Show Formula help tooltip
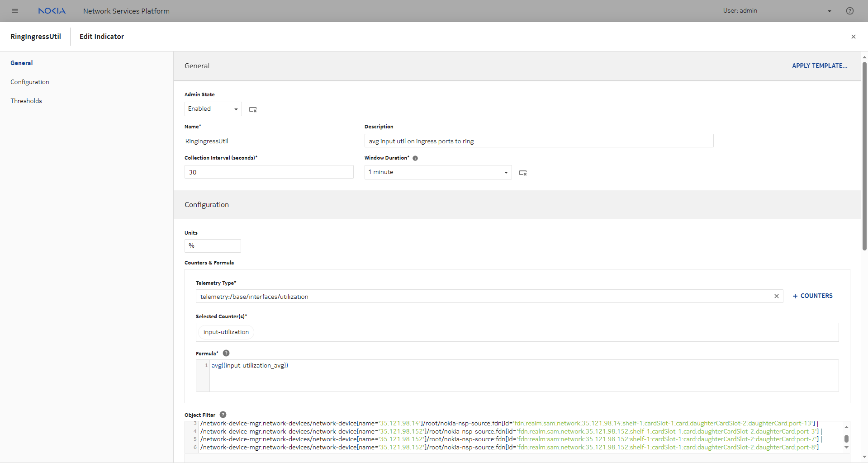868x467 pixels. [x=226, y=353]
